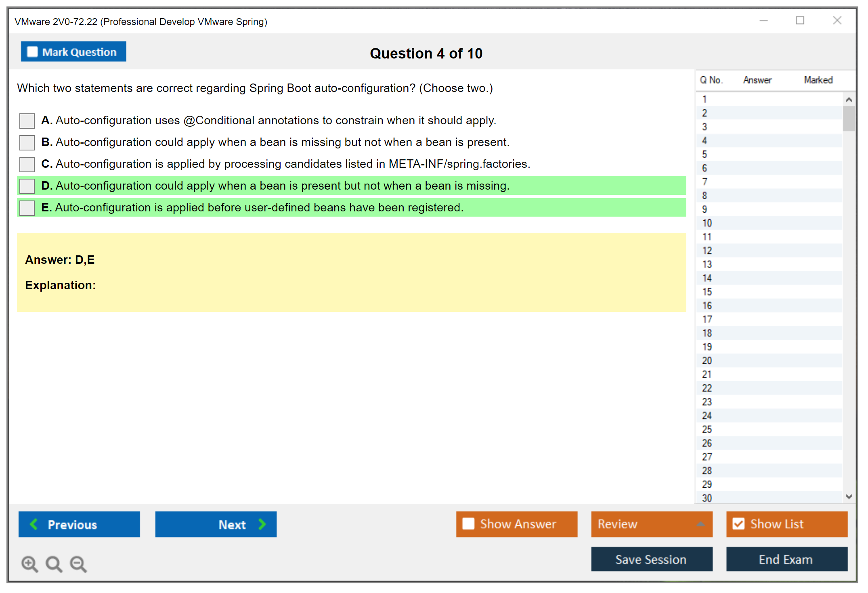Enable the Show Answer checkbox

(x=468, y=524)
